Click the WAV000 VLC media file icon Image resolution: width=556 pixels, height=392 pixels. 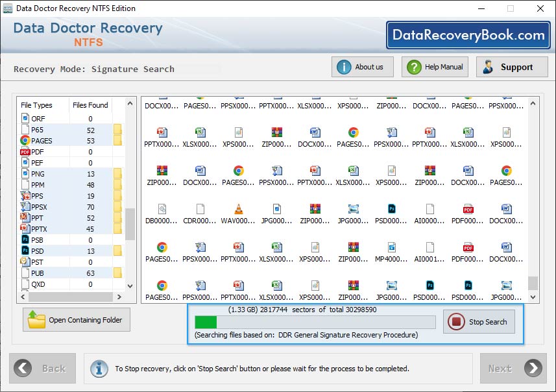click(x=237, y=209)
